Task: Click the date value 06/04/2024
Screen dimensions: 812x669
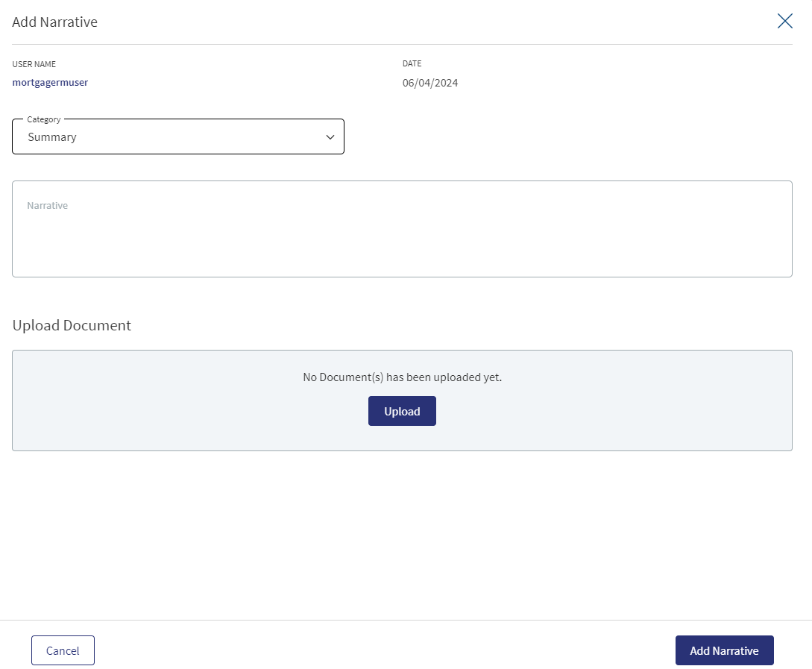Action: [430, 83]
